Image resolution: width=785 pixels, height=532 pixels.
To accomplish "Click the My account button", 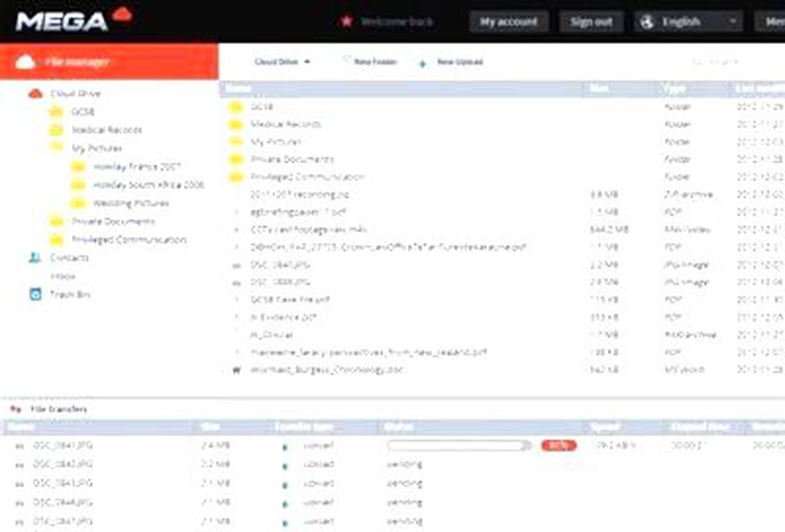I will coord(509,22).
